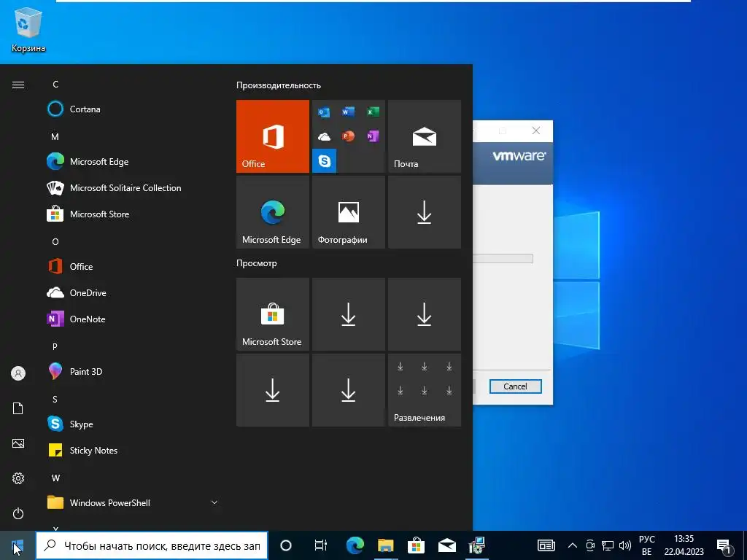Screen dimensions: 747x560
Task: Click the letter C group header
Action: pyautogui.click(x=55, y=85)
